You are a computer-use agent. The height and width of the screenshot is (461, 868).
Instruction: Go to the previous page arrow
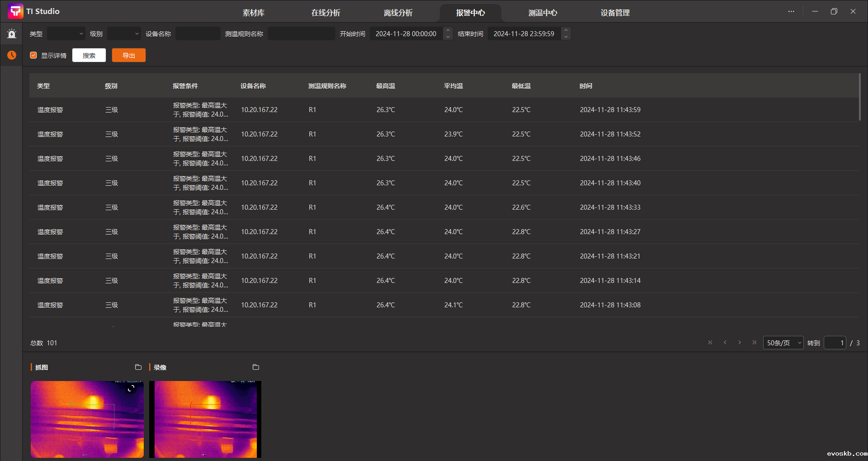point(725,343)
